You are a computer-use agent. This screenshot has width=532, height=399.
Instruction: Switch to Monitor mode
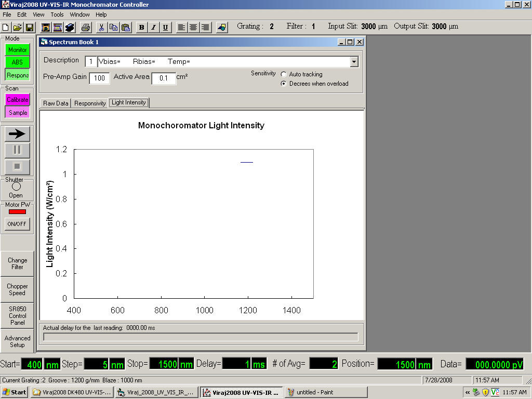click(x=17, y=50)
